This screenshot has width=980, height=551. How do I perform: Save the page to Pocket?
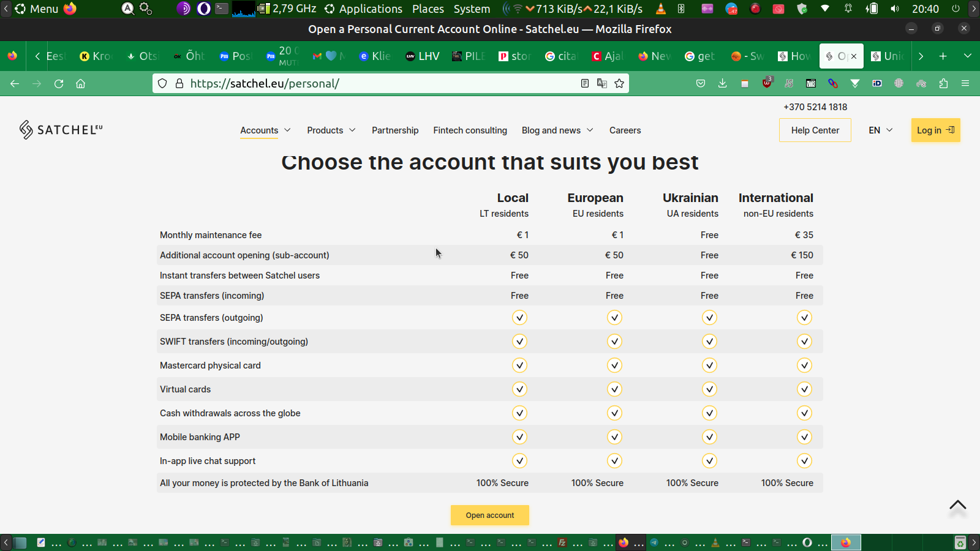pyautogui.click(x=701, y=83)
